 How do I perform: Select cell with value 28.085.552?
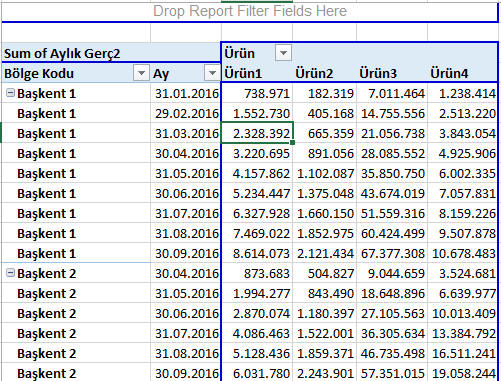coord(392,153)
